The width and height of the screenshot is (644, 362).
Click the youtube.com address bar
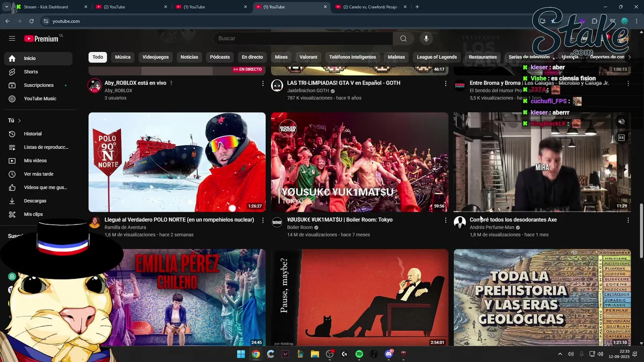[282, 21]
